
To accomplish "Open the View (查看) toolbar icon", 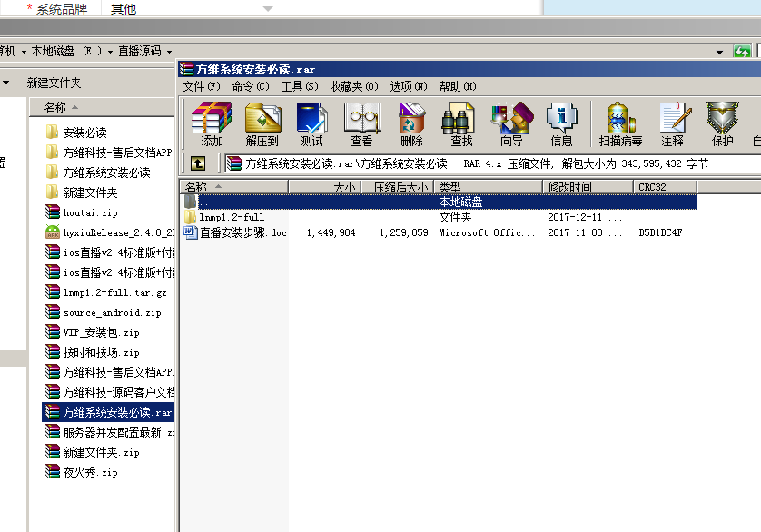I will click(x=361, y=123).
